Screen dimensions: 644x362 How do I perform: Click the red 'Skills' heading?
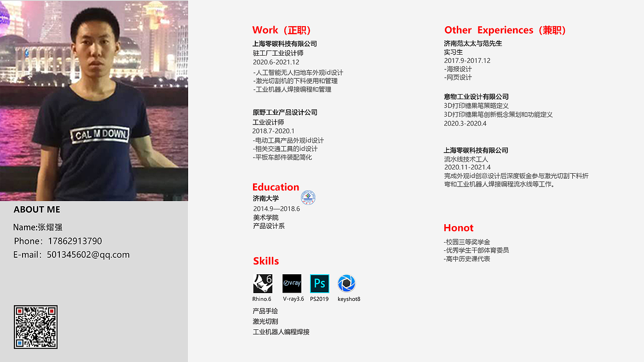coord(266,261)
